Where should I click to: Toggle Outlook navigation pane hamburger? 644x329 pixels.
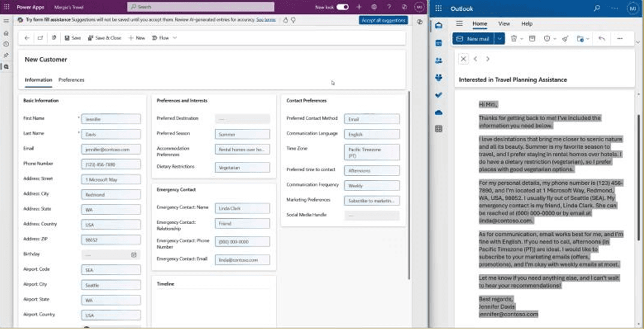[x=459, y=24]
